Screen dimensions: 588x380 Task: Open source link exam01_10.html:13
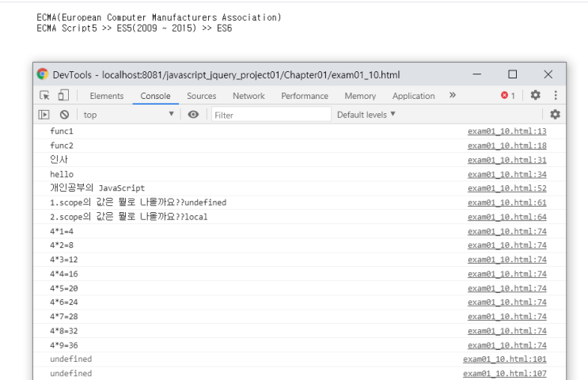coord(507,131)
